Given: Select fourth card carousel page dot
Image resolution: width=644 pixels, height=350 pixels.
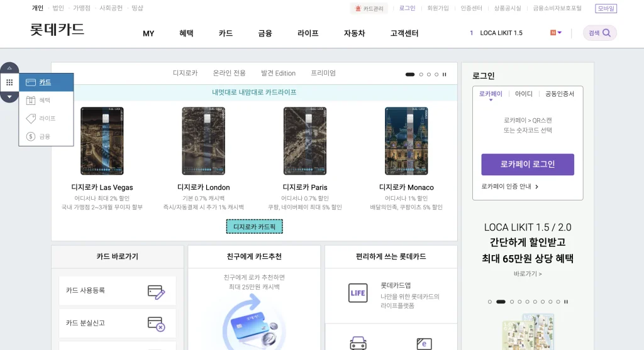Looking at the screenshot, I should (x=436, y=75).
